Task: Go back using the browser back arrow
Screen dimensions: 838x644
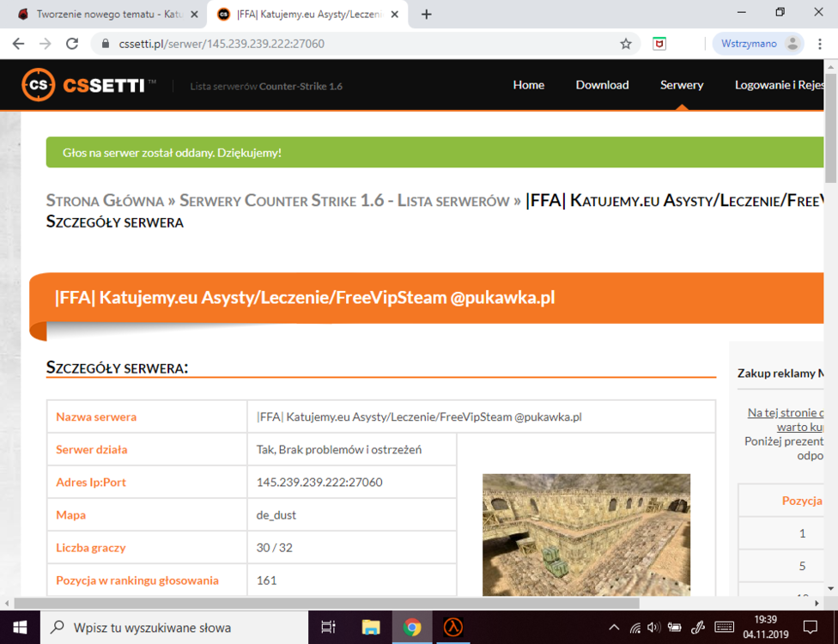Action: point(18,44)
